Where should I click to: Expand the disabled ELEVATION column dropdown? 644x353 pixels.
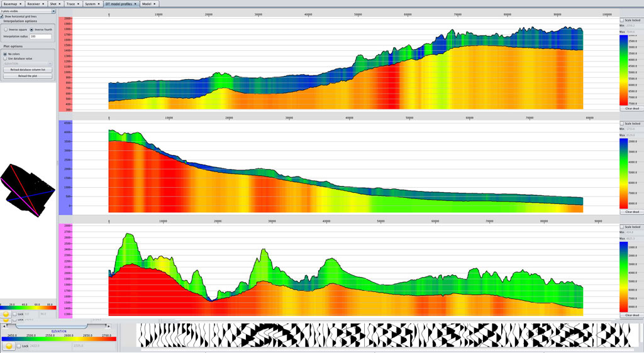coord(28,63)
